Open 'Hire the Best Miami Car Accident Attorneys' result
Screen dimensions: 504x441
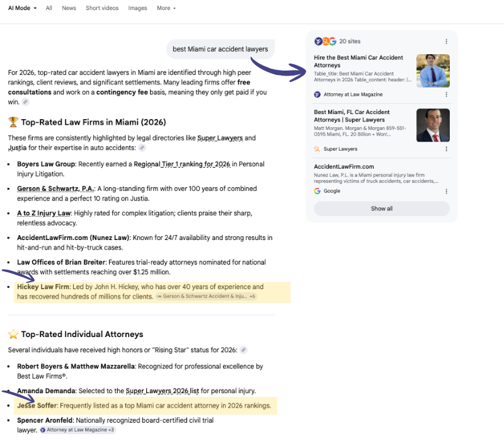[358, 61]
